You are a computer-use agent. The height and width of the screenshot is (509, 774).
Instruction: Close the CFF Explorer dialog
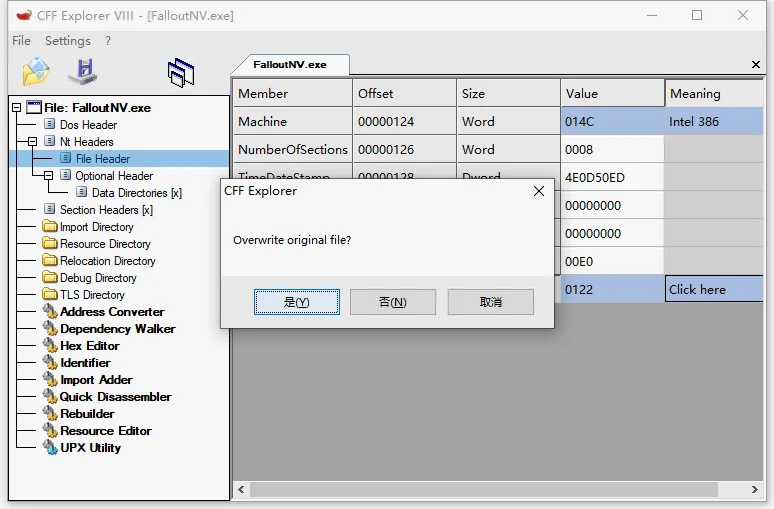coord(539,191)
